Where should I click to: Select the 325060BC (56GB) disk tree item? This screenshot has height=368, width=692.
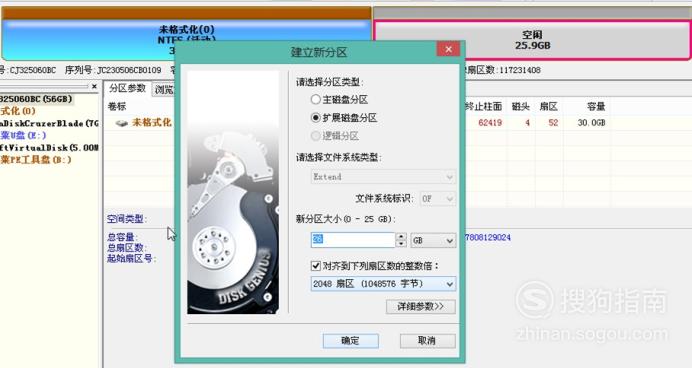click(36, 99)
